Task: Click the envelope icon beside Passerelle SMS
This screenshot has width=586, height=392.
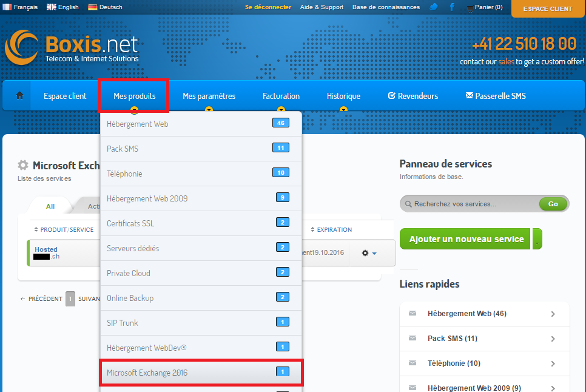Action: (x=470, y=95)
